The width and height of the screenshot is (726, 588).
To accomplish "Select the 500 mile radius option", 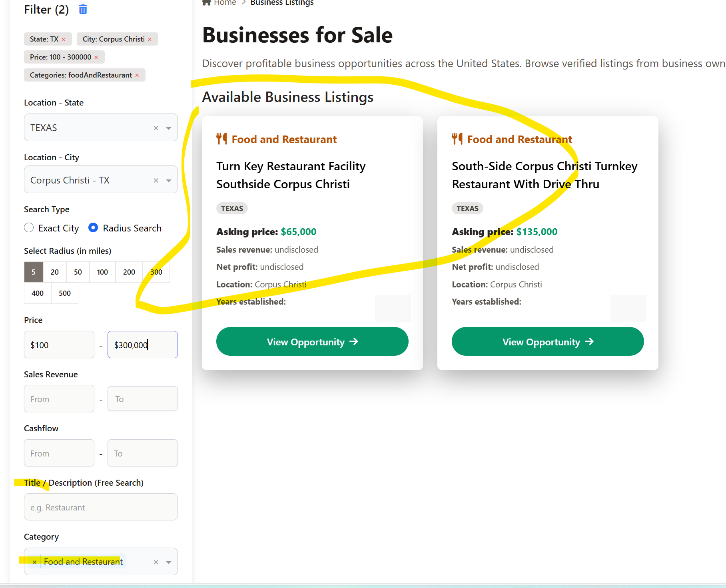I will pos(65,293).
